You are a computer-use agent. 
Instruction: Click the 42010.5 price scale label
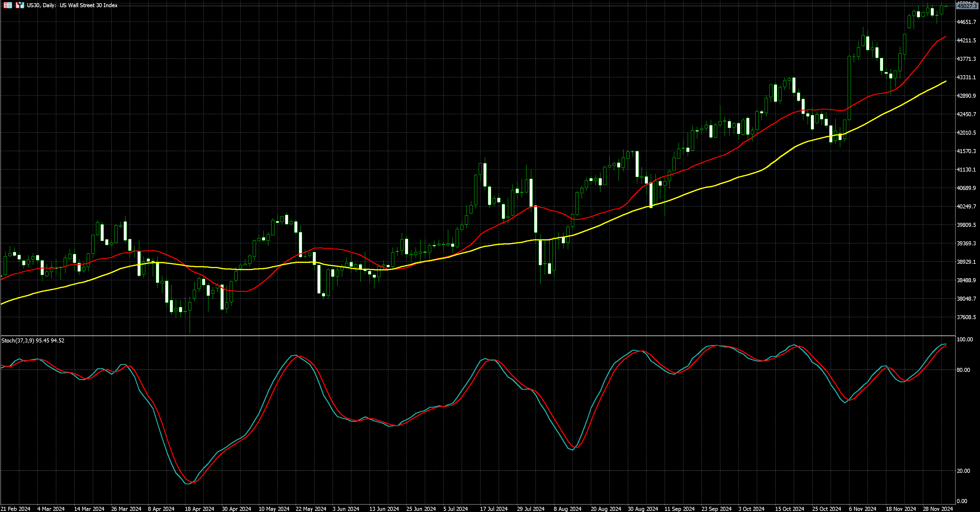click(x=966, y=133)
